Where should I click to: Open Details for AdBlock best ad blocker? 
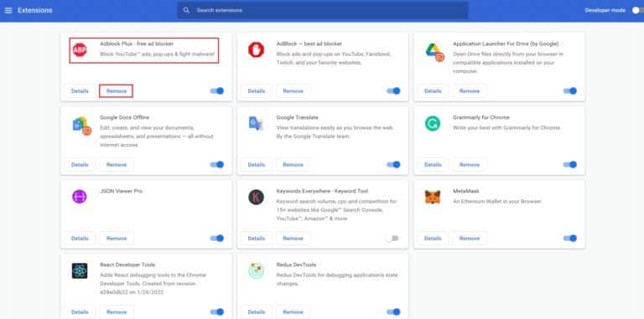point(257,91)
